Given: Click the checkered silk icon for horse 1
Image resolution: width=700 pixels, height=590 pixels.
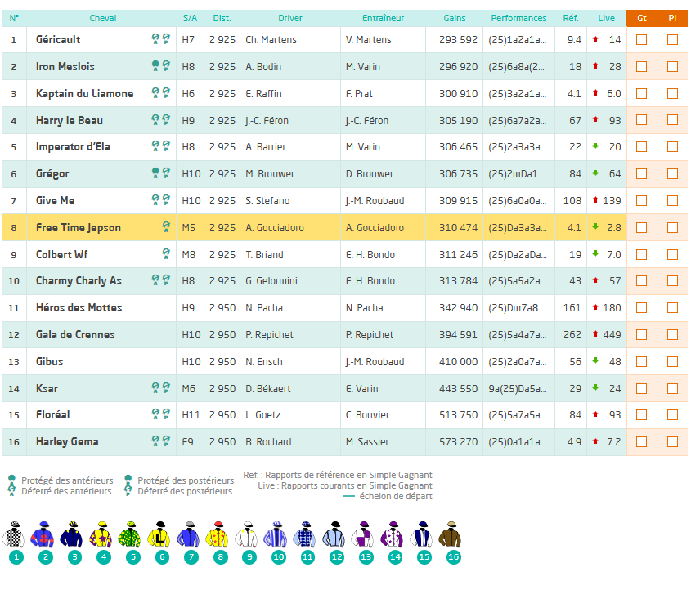Looking at the screenshot, I should 16,535.
